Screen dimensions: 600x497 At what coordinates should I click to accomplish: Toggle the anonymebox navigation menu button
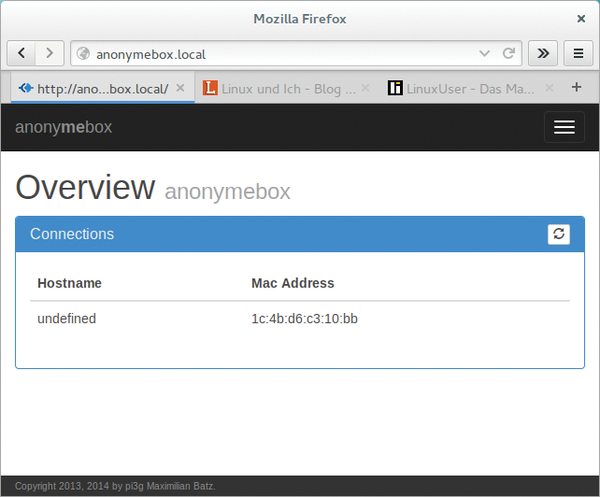564,127
